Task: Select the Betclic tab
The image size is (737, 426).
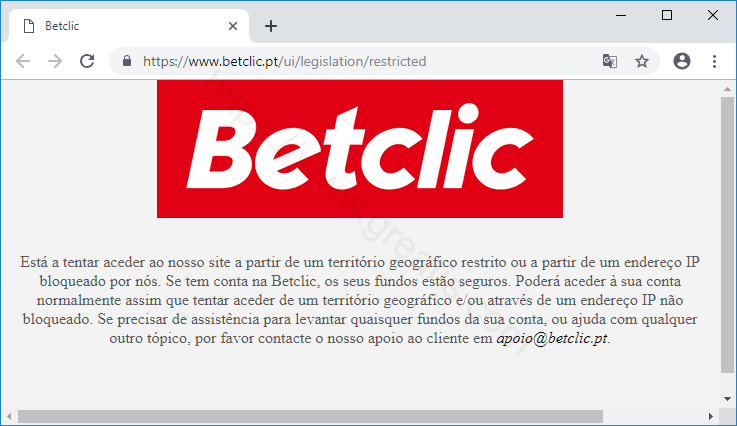Action: (129, 26)
